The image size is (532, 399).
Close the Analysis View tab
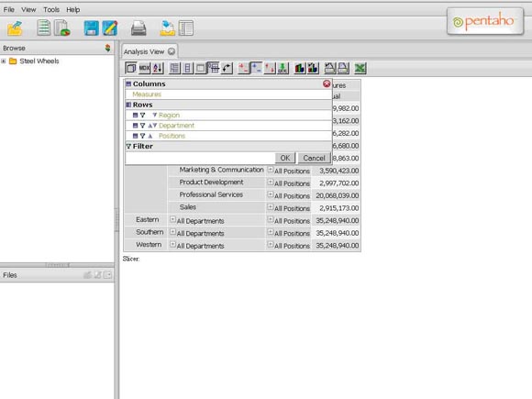tap(172, 51)
